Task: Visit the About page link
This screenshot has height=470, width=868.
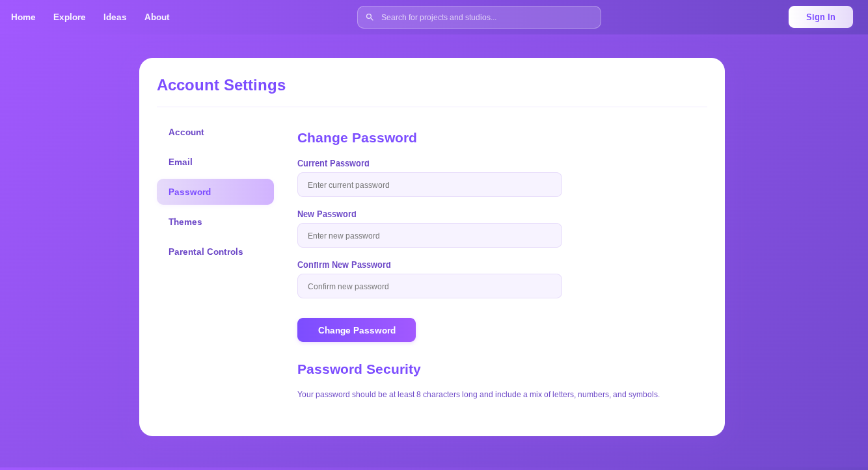Action: click(157, 17)
